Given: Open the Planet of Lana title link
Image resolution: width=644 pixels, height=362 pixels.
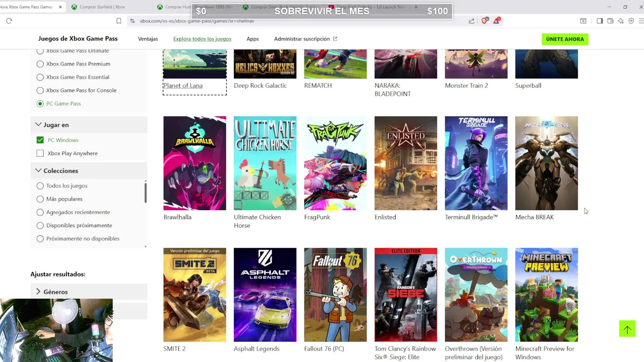Looking at the screenshot, I should pos(183,85).
